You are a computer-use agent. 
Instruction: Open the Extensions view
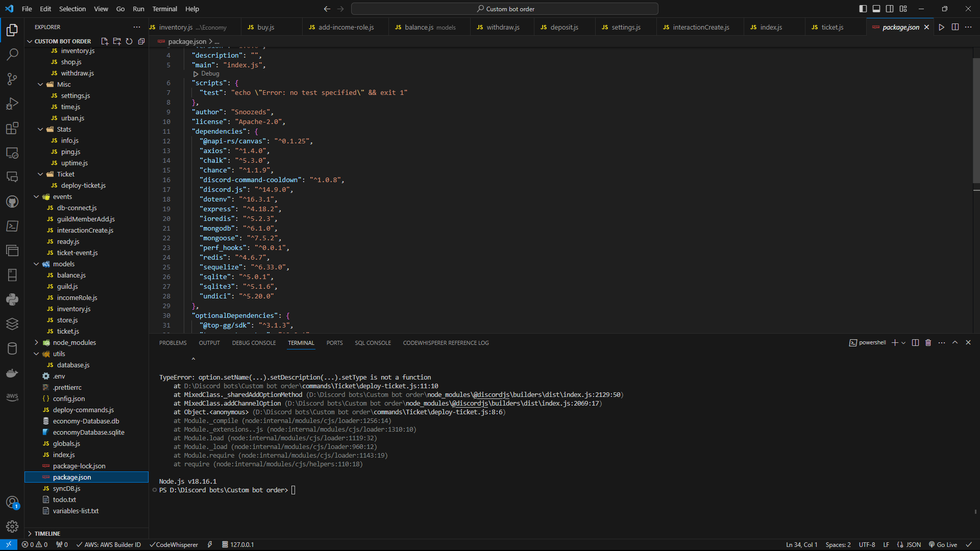point(12,128)
